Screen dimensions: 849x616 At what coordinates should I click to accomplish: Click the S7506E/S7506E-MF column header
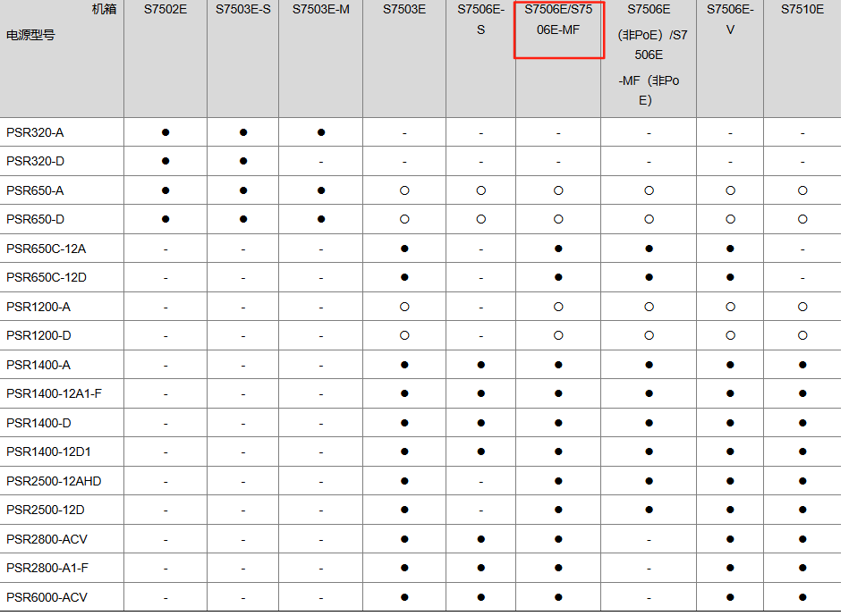[558, 20]
